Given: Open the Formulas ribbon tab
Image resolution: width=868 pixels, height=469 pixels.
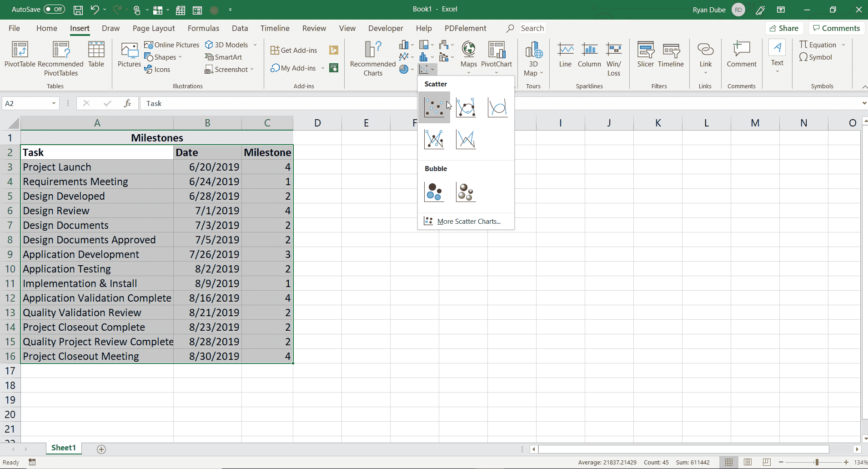Looking at the screenshot, I should pos(203,28).
